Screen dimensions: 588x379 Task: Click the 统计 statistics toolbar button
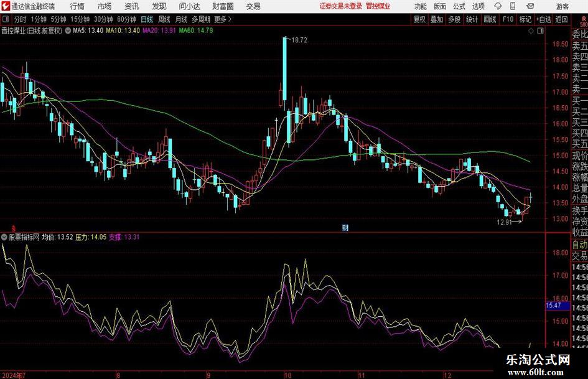coord(472,19)
